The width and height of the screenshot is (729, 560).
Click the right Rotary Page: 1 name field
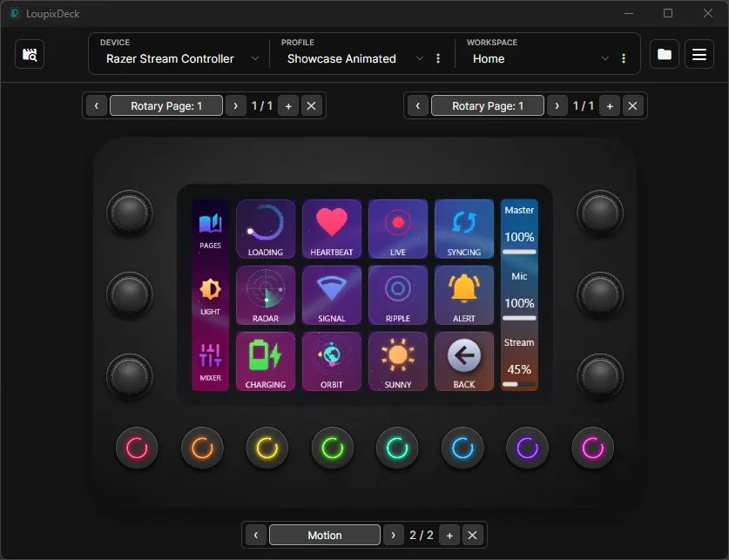click(488, 106)
